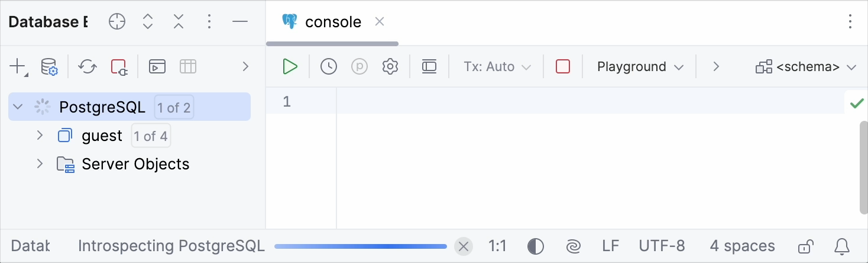
Task: Click the Introspecting PostgreSQL progress bar
Action: tap(361, 246)
